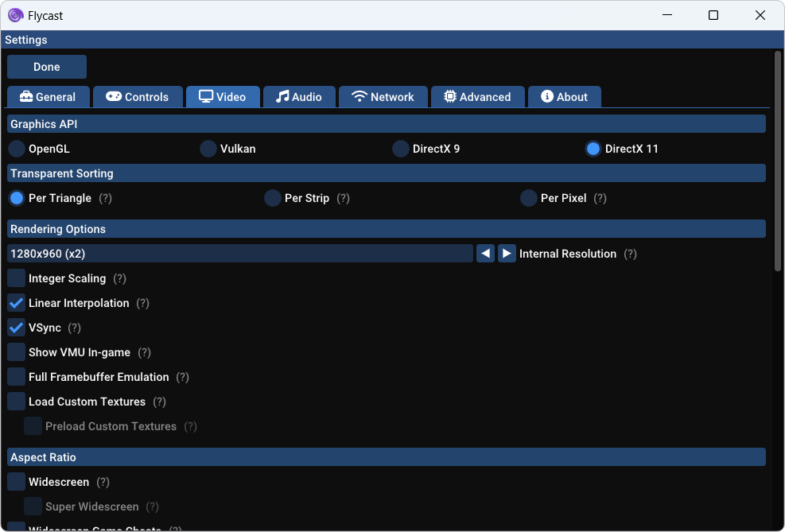This screenshot has width=785, height=532.
Task: Disable Linear Interpolation checkbox
Action: (x=17, y=303)
